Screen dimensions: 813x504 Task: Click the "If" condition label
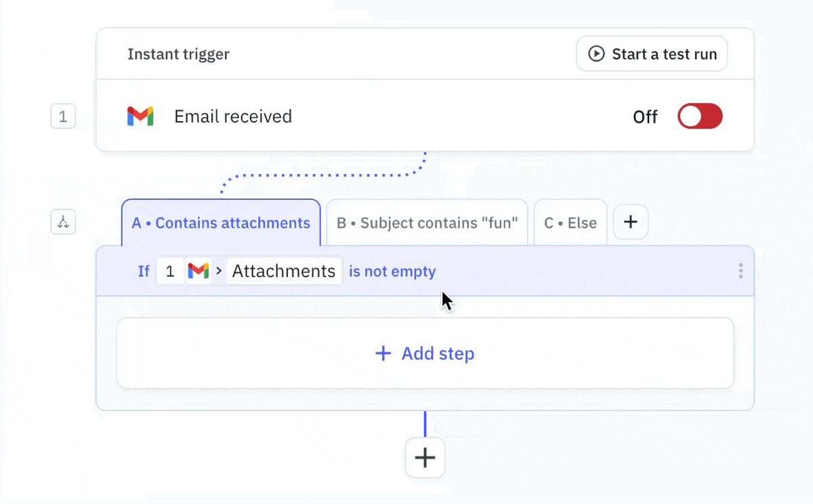143,270
